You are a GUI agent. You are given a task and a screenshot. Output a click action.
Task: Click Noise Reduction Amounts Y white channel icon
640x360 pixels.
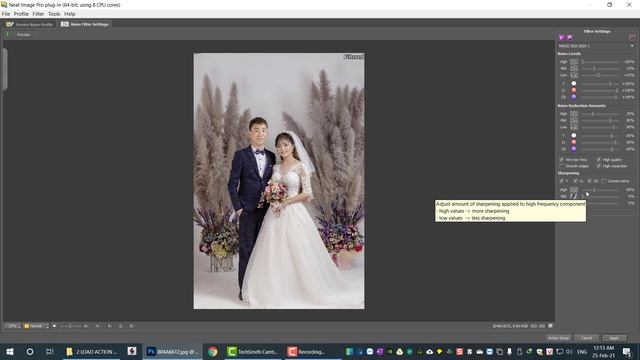tap(573, 136)
